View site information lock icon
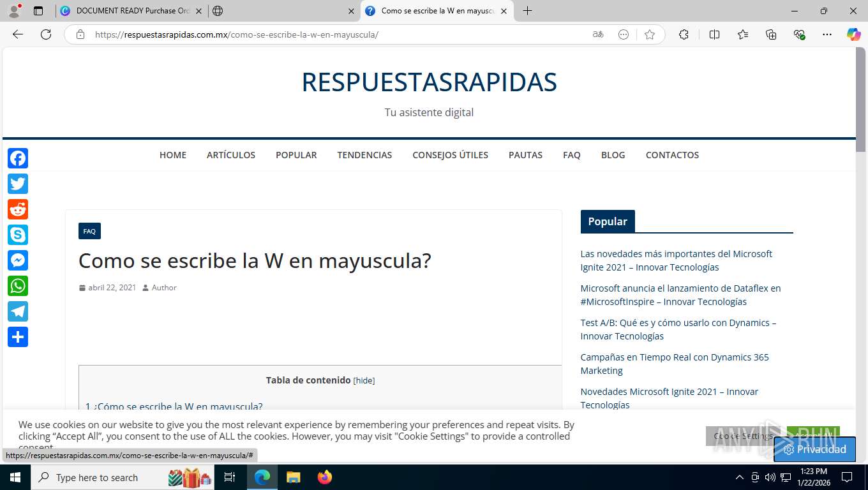 tap(80, 34)
